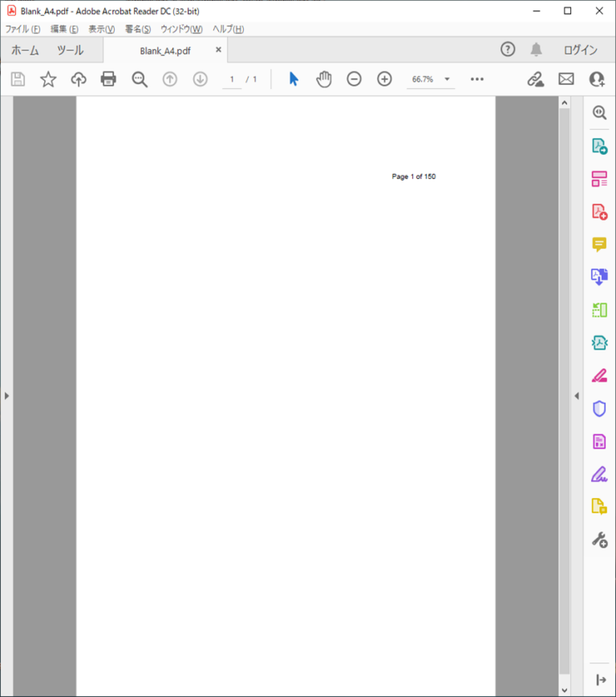Image resolution: width=616 pixels, height=697 pixels.
Task: Open the Comment tool in sidebar
Action: (599, 245)
